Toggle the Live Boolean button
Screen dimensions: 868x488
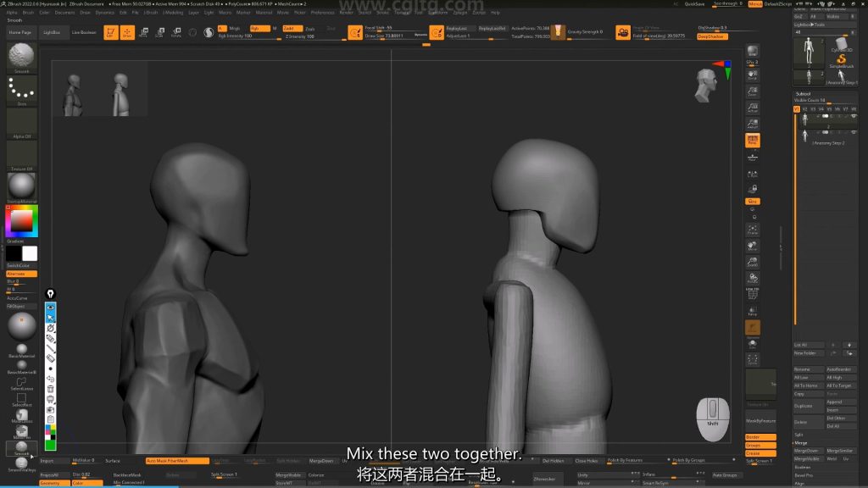click(x=84, y=33)
